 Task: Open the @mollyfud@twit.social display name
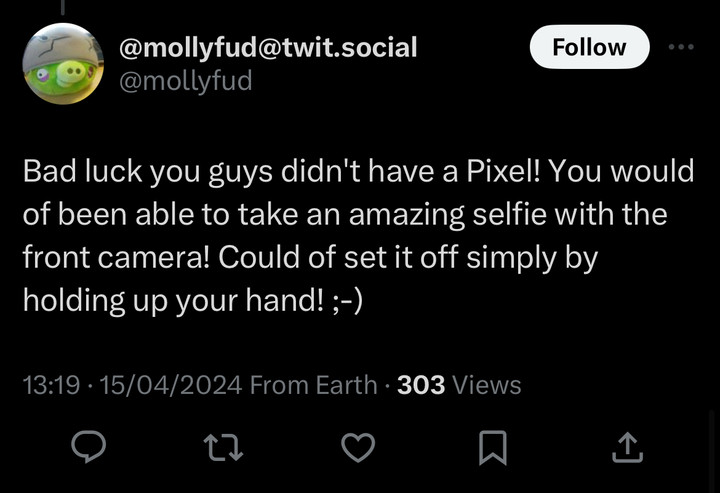[x=268, y=46]
